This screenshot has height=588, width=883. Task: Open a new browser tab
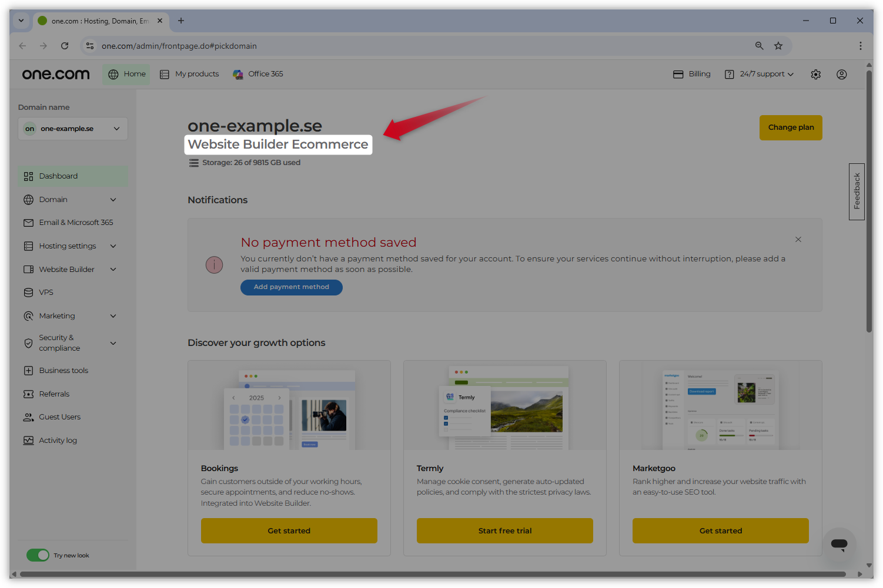click(181, 21)
